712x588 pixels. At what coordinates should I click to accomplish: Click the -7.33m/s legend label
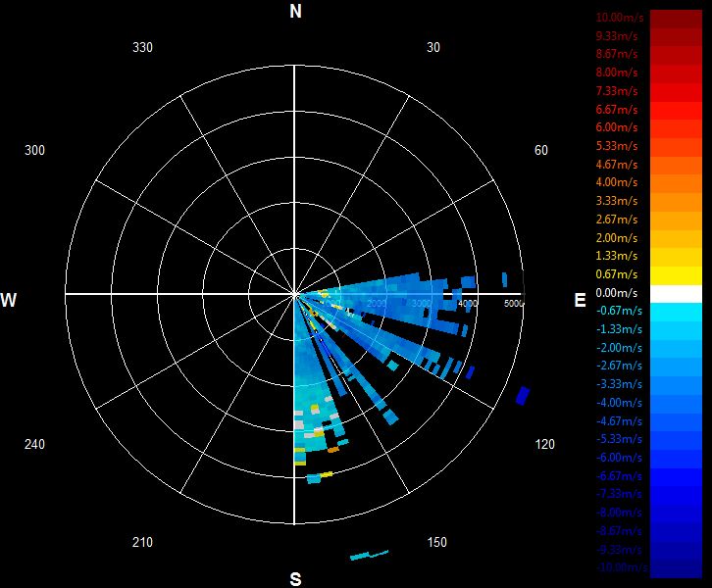(x=620, y=494)
